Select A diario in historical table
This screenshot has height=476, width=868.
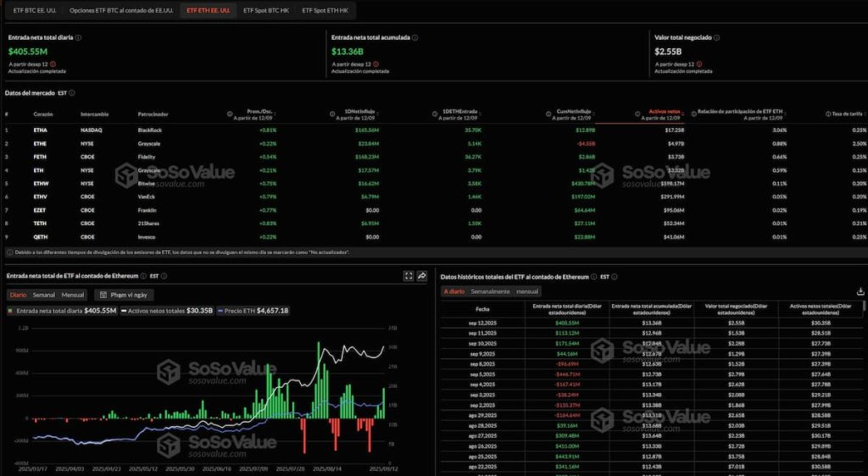click(x=454, y=291)
